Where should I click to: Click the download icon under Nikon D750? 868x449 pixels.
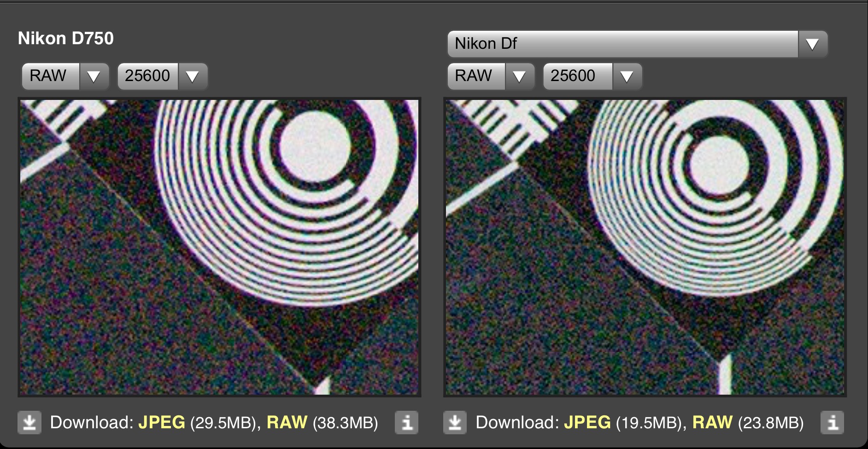29,422
